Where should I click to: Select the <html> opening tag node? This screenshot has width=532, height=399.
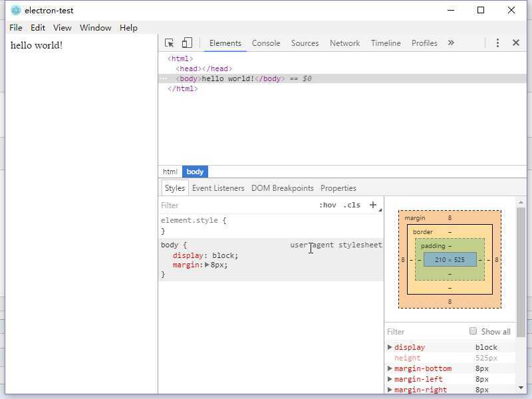tap(180, 59)
